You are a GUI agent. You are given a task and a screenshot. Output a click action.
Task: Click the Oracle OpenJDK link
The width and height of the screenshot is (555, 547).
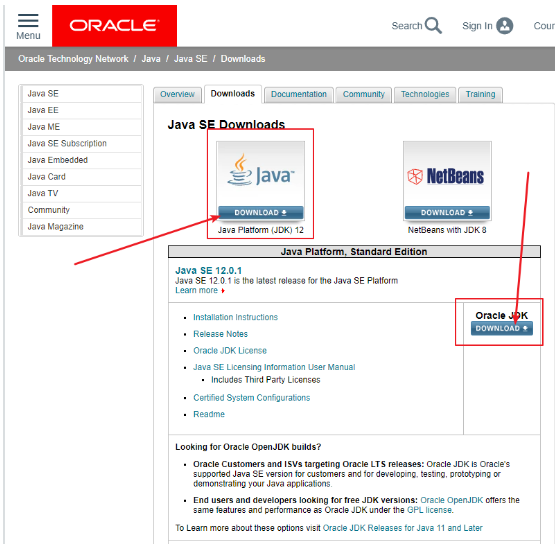point(451,500)
